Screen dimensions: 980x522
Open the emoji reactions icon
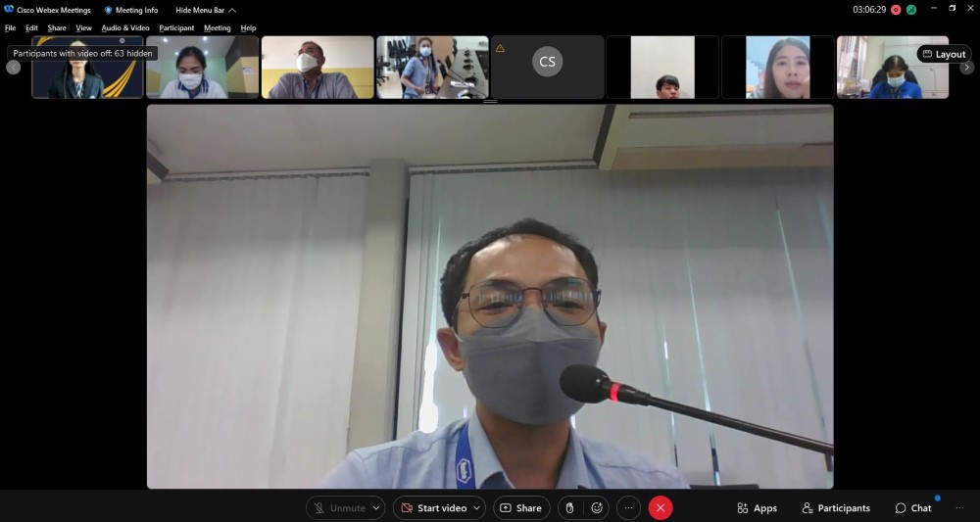(x=597, y=508)
